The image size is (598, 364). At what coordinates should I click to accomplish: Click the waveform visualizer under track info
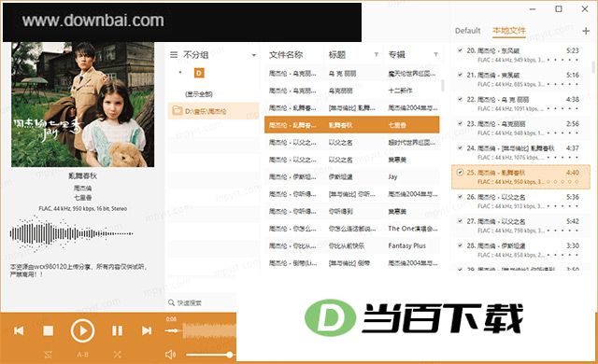tap(71, 233)
